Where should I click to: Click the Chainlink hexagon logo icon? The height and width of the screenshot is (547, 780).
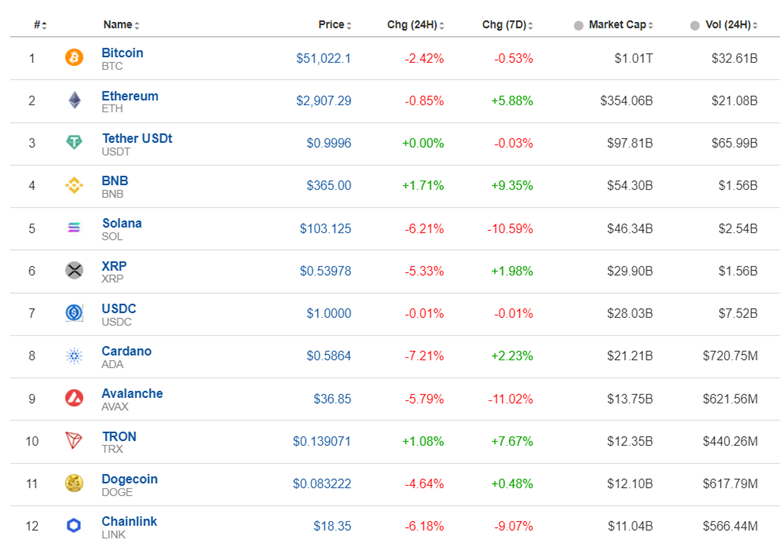click(x=74, y=525)
